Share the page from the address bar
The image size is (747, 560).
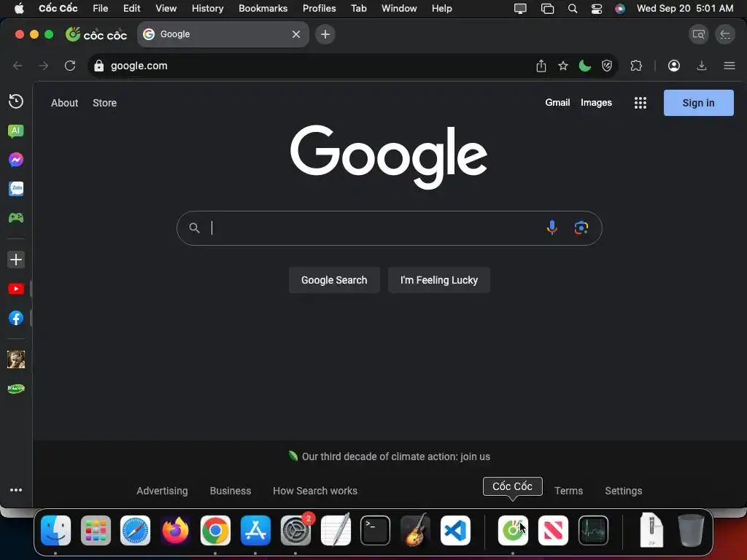[x=541, y=66]
